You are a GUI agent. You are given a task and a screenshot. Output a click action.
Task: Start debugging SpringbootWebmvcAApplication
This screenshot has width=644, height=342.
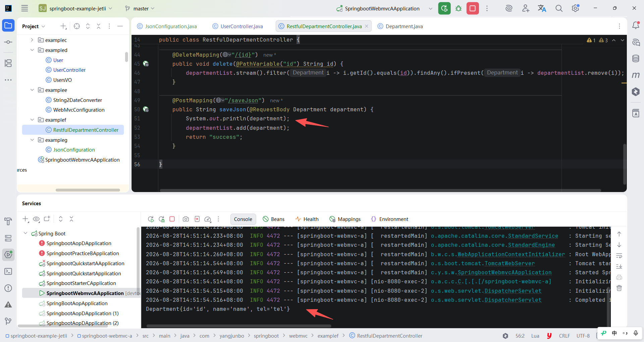[x=459, y=8]
